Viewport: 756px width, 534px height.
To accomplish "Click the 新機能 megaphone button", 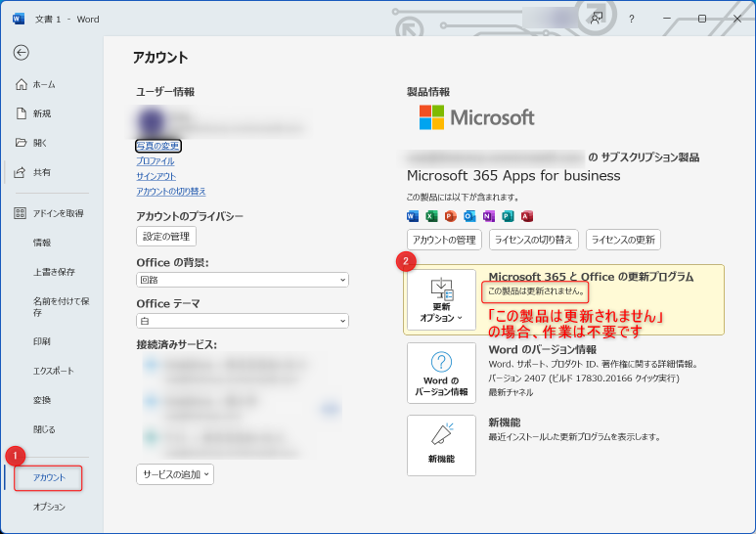I will 441,445.
